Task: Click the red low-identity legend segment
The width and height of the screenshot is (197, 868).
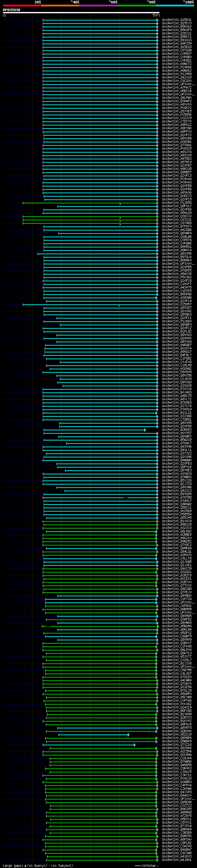Action: tap(22, 6)
